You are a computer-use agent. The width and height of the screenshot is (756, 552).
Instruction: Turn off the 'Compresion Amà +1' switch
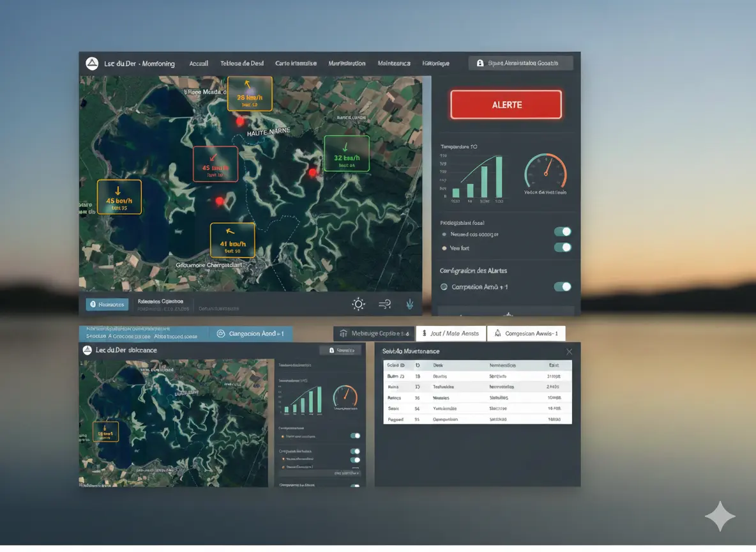click(563, 287)
